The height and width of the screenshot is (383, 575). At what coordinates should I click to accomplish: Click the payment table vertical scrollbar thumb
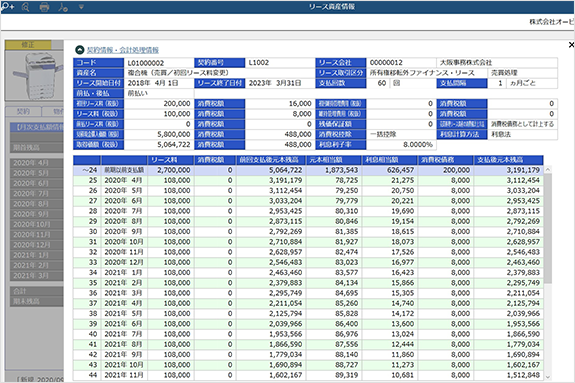coord(548,228)
